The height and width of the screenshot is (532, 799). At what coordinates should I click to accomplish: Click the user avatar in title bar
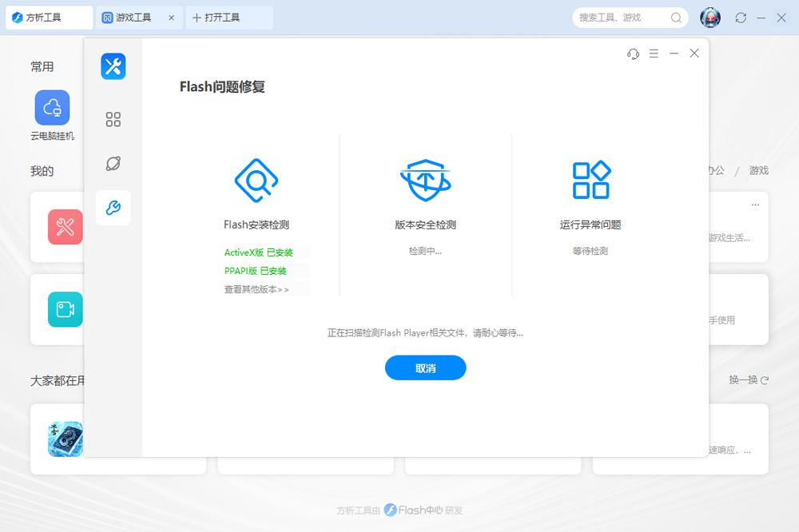[710, 18]
